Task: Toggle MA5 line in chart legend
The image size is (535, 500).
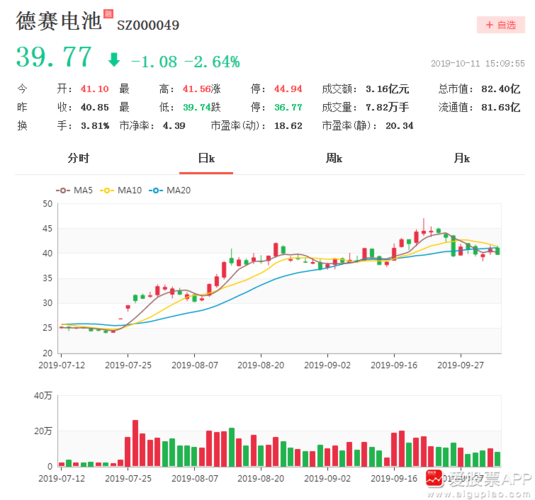Action: pyautogui.click(x=74, y=190)
